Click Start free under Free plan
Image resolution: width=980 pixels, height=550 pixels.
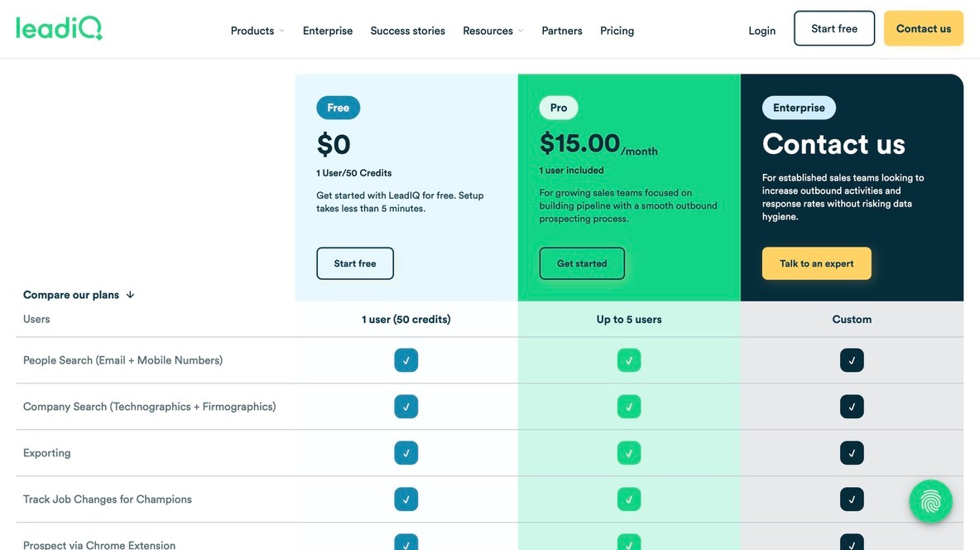tap(355, 263)
